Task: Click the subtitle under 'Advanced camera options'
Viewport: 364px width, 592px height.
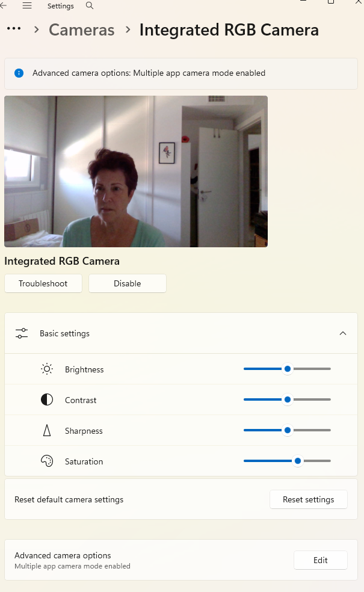Action: (x=72, y=566)
